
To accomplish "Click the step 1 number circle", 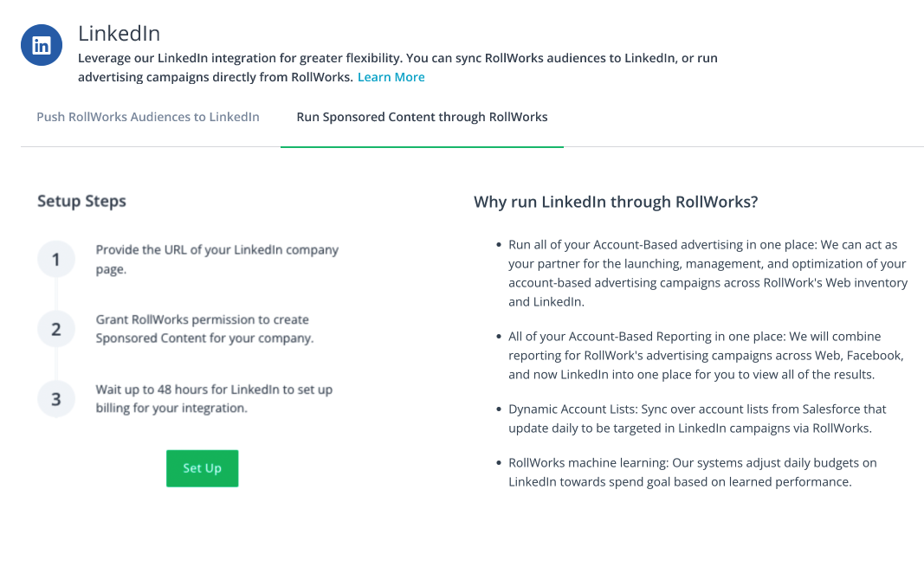I will [x=56, y=259].
